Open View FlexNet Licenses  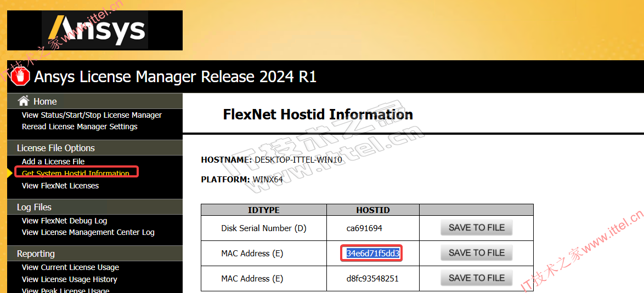point(60,186)
